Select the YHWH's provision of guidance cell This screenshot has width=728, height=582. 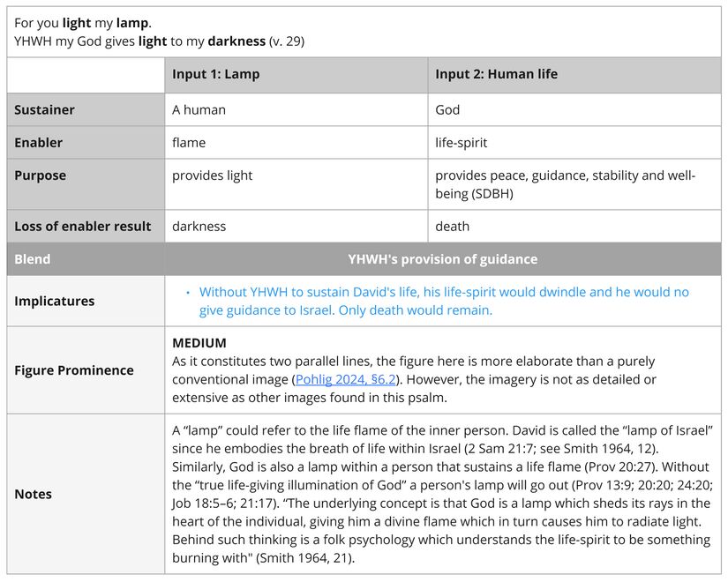click(x=445, y=258)
